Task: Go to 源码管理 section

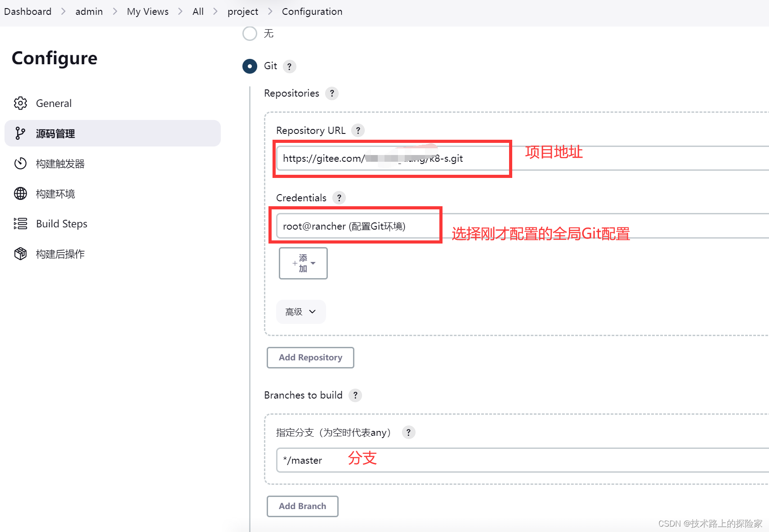Action: click(112, 133)
